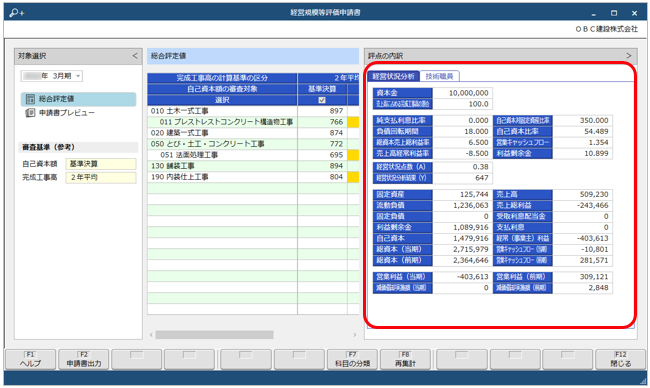The image size is (650, 388).
Task: Click the 売上高 value 509,230
Action: click(582, 194)
